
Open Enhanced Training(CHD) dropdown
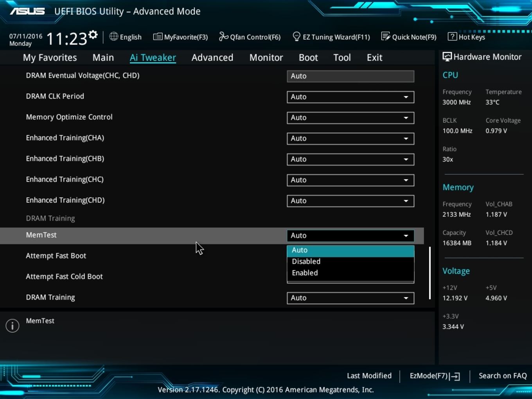click(x=350, y=201)
